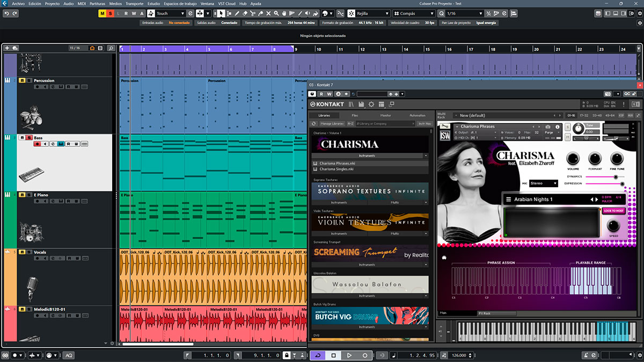Click the Kontakt rack view icon

(381, 104)
